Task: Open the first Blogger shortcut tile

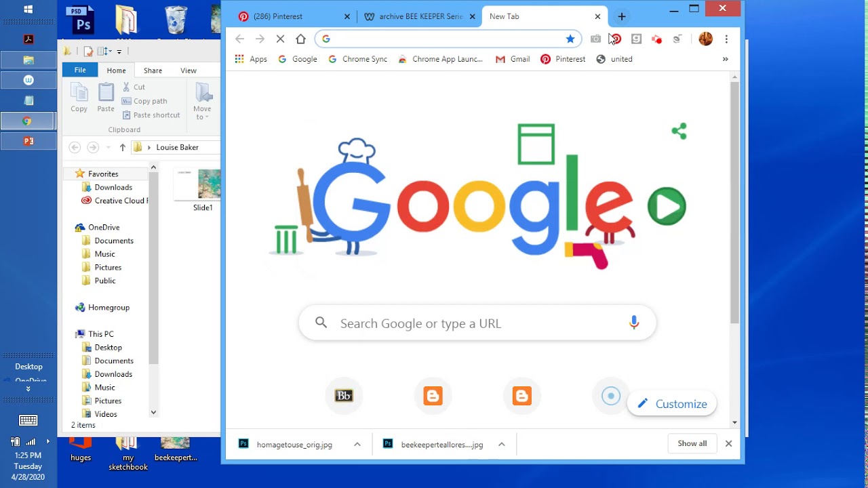Action: (x=433, y=396)
